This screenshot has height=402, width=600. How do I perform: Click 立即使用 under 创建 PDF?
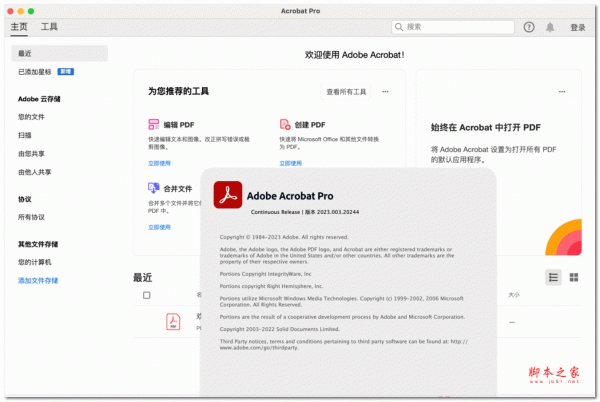[290, 163]
